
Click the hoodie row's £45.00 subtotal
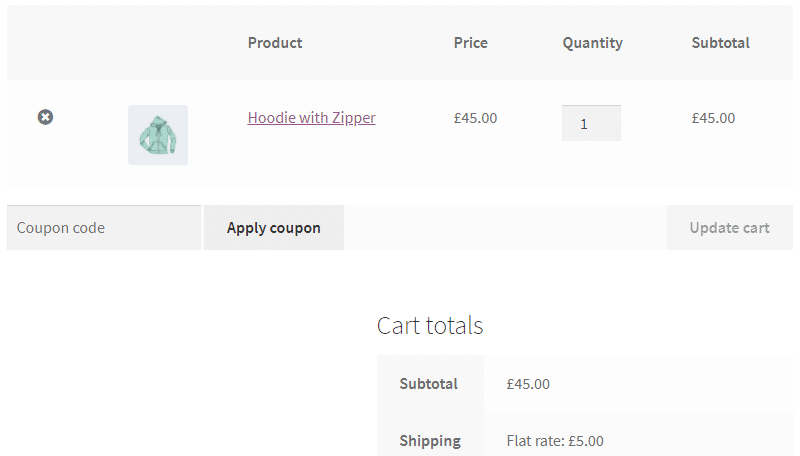713,118
